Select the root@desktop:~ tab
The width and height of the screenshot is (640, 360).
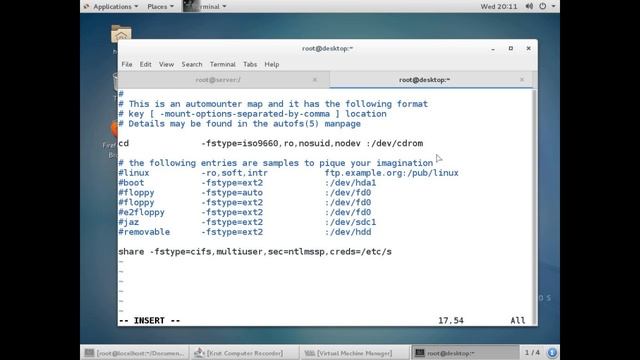[424, 80]
